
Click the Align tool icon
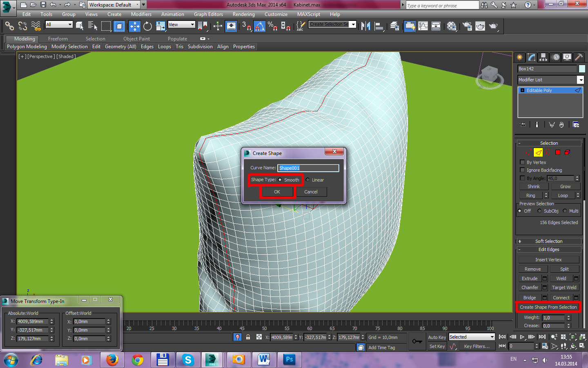pyautogui.click(x=379, y=26)
